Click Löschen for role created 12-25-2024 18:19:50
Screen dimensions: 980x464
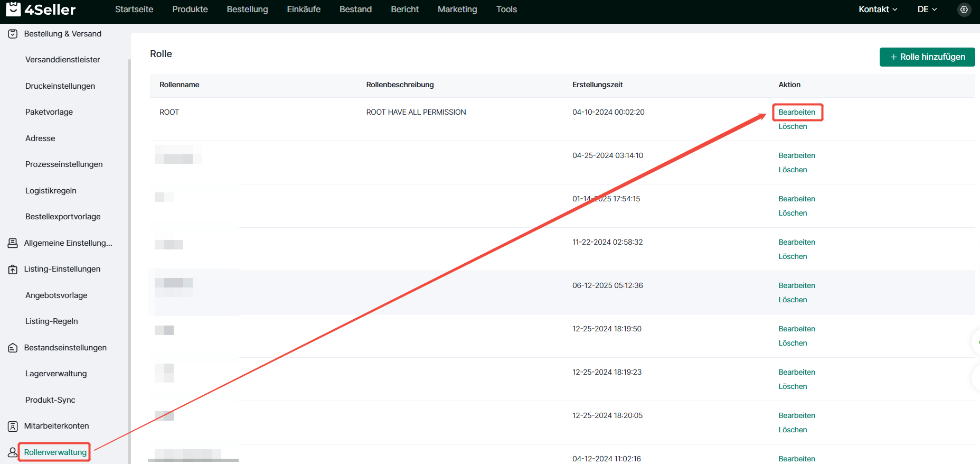(793, 343)
